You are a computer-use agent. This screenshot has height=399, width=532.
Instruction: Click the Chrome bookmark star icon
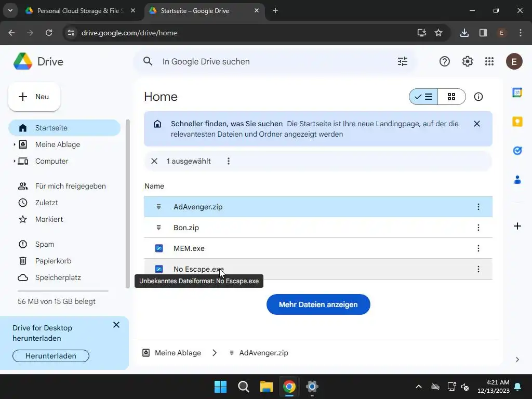click(438, 33)
